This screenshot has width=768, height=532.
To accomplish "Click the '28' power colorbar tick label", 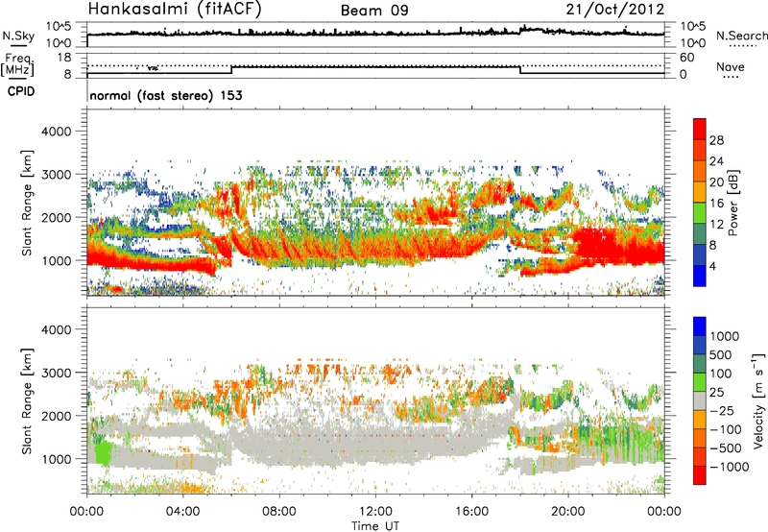I will [716, 140].
